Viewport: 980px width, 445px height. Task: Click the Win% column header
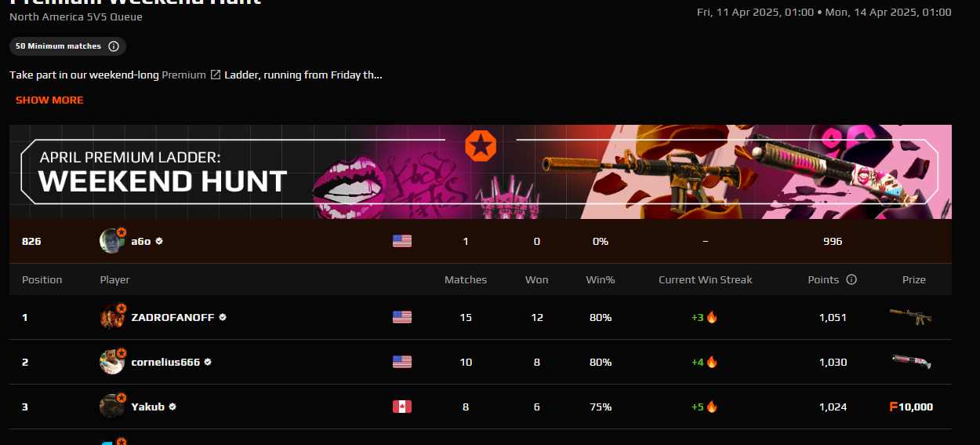pos(601,279)
